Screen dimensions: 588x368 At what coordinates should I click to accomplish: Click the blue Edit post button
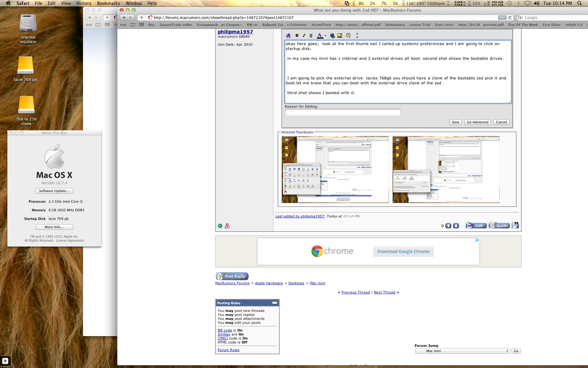[x=476, y=225]
